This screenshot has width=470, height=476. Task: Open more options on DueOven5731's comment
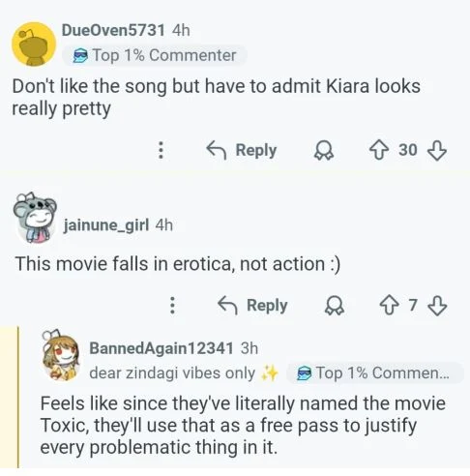162,150
